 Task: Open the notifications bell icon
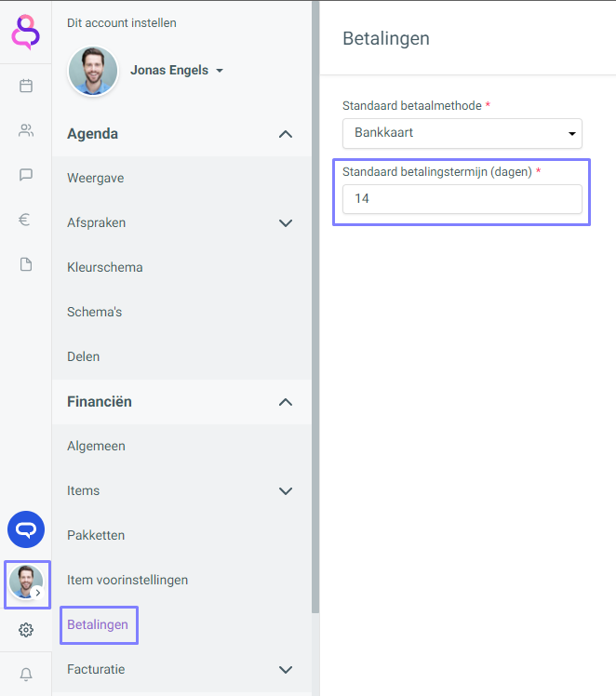pos(26,675)
